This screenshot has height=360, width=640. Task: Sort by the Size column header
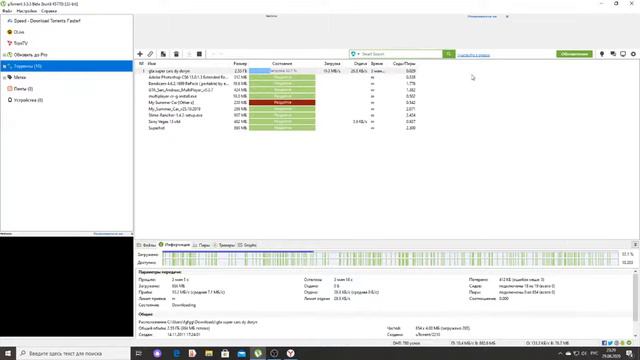240,64
